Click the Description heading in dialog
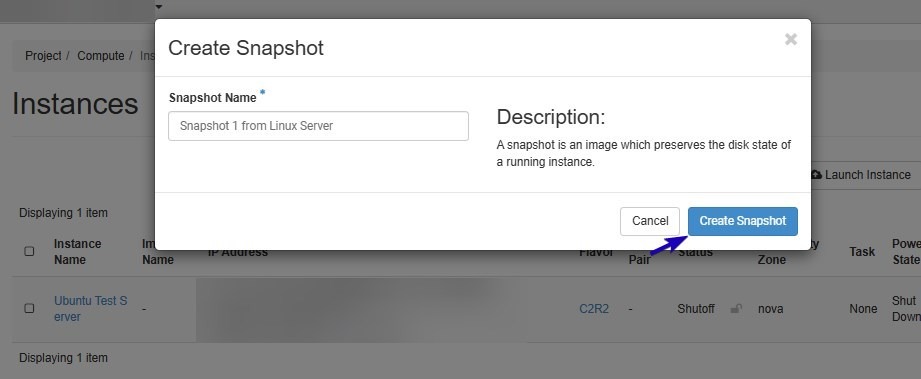The width and height of the screenshot is (921, 379). coord(551,117)
